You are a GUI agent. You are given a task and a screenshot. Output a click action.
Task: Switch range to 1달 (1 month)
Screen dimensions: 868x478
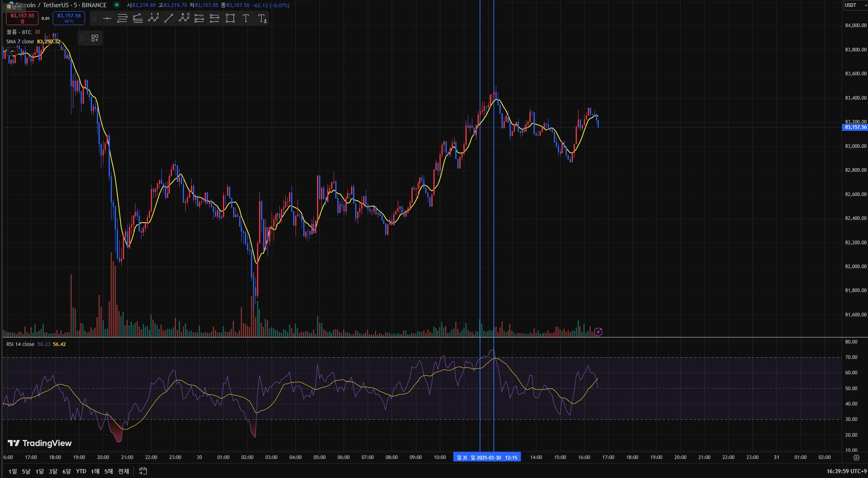coord(40,471)
